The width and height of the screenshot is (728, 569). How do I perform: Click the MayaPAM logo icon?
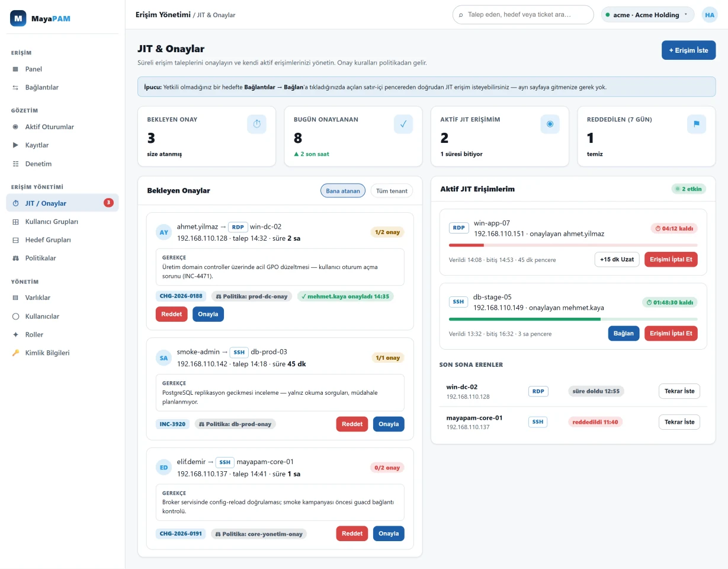pyautogui.click(x=19, y=18)
